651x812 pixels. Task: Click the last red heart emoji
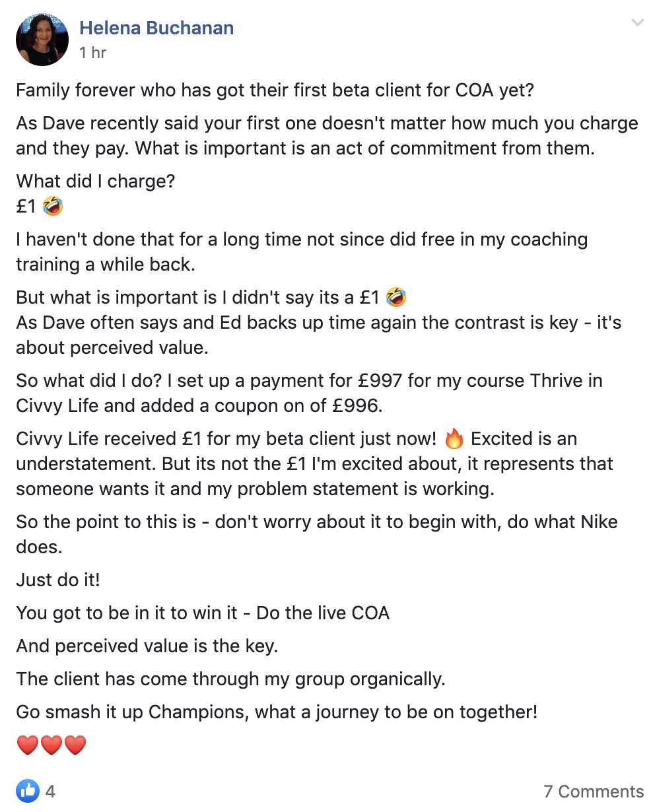[x=75, y=745]
